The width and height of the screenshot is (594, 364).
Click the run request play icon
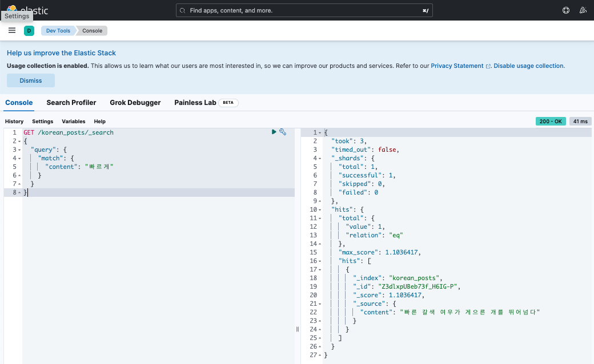pyautogui.click(x=274, y=132)
